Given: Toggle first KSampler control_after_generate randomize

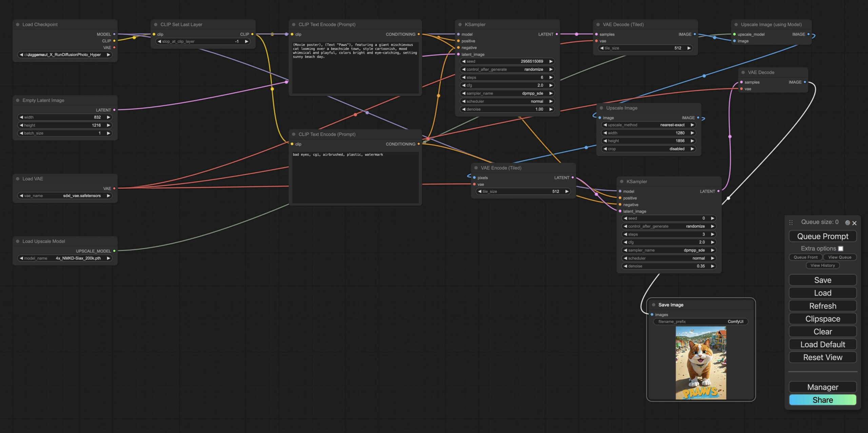Looking at the screenshot, I should click(x=507, y=69).
